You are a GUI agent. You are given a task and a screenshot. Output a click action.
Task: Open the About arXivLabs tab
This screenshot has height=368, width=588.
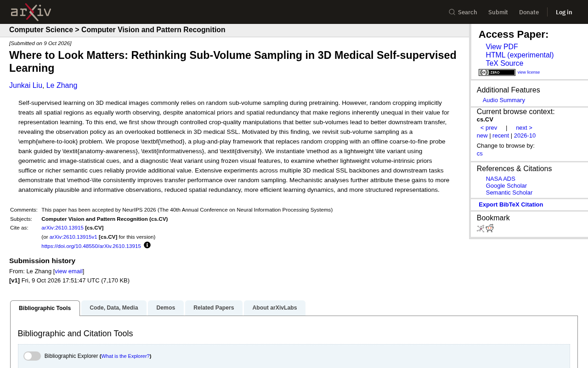(x=275, y=308)
